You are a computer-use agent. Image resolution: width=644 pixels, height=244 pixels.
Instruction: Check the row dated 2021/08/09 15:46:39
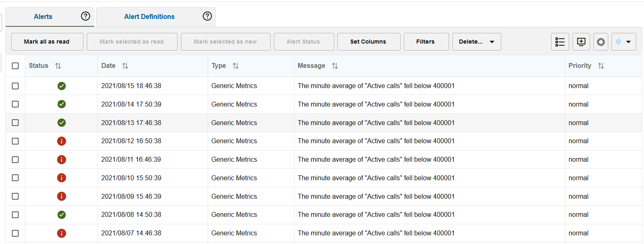click(15, 196)
